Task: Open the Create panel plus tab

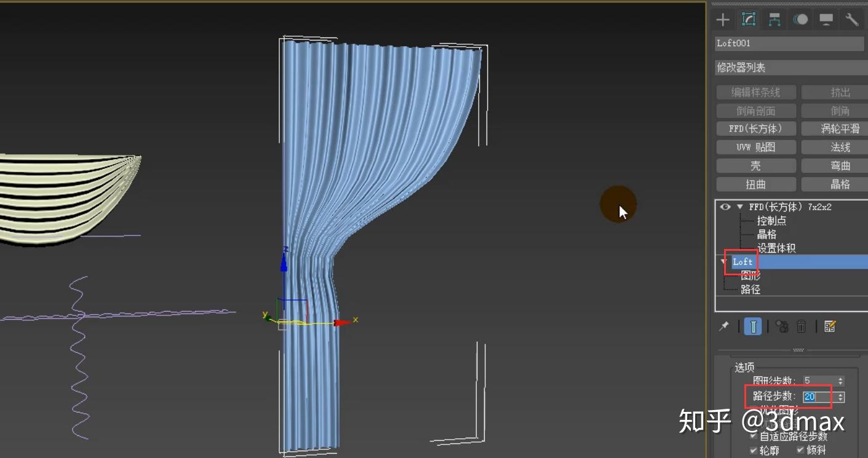Action: [x=723, y=20]
